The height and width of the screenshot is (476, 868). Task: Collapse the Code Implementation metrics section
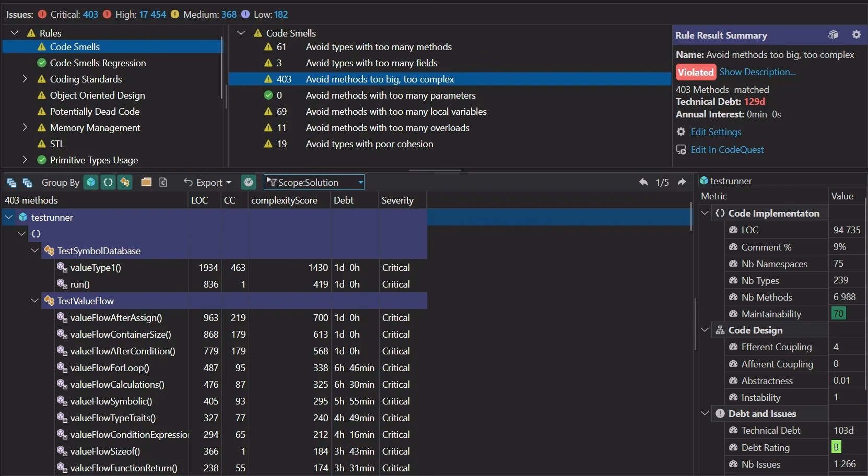click(x=705, y=213)
